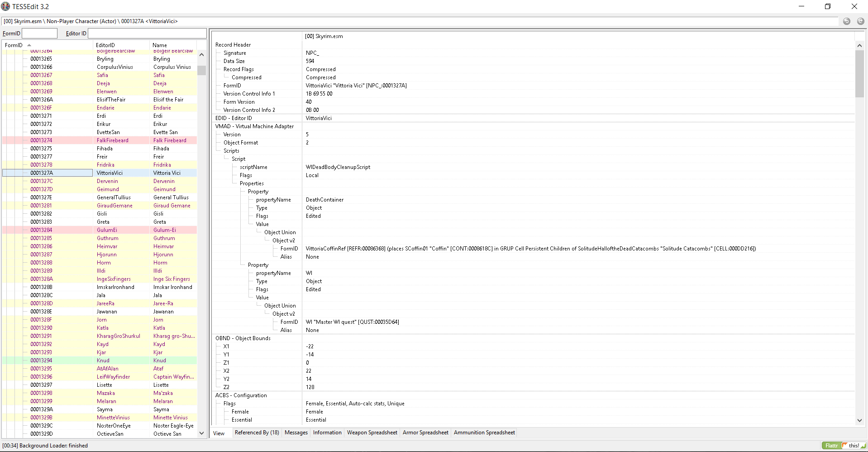Click the 'Data Size' value 594
868x452 pixels.
pyautogui.click(x=310, y=61)
